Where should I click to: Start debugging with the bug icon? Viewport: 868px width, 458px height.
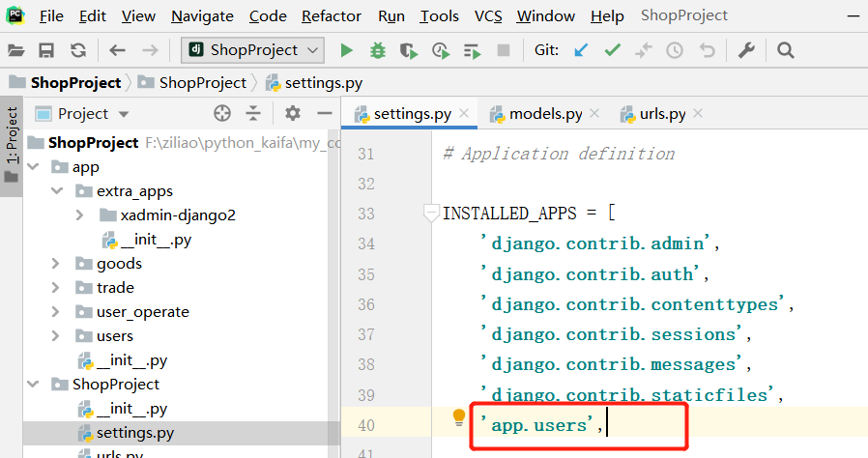coord(378,51)
